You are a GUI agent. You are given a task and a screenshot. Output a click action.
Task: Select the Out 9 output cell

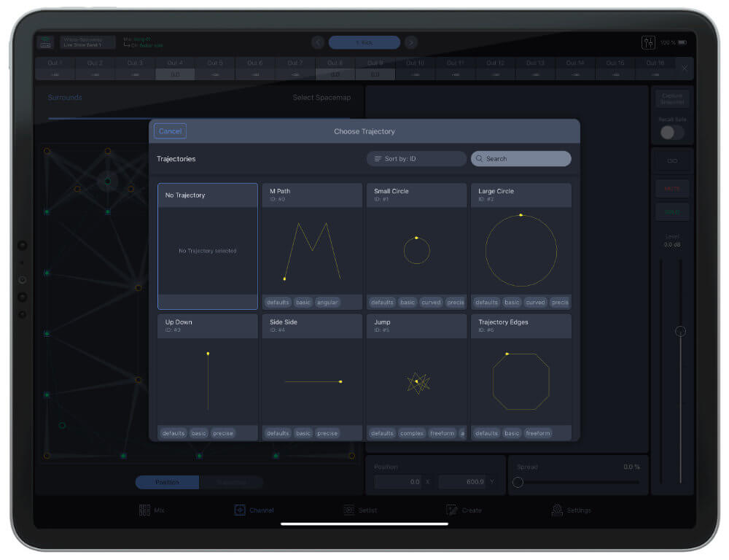375,69
